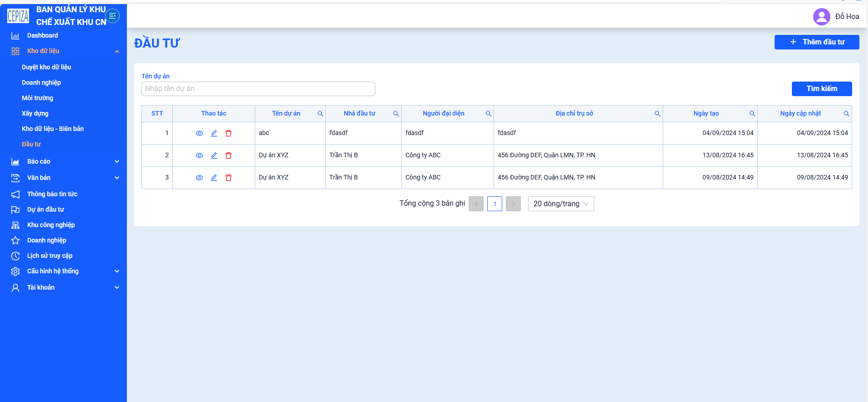This screenshot has width=868, height=402.
Task: Click the Tài khoản user icon
Action: coord(15,288)
